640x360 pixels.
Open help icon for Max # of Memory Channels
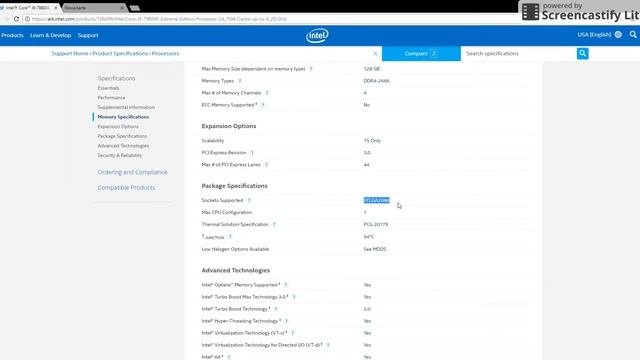tap(267, 93)
